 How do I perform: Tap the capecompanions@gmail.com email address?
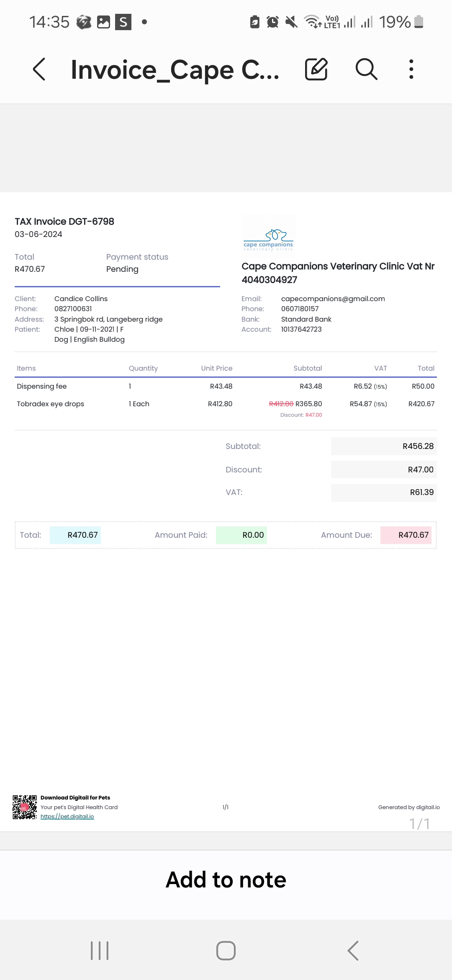click(x=333, y=299)
